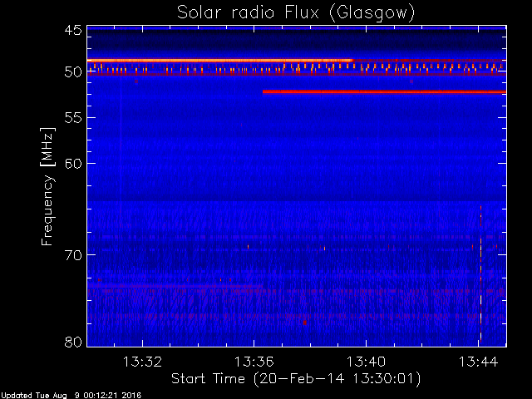Click the 45 frequency tick label
This screenshot has height=399, width=532.
73,30
